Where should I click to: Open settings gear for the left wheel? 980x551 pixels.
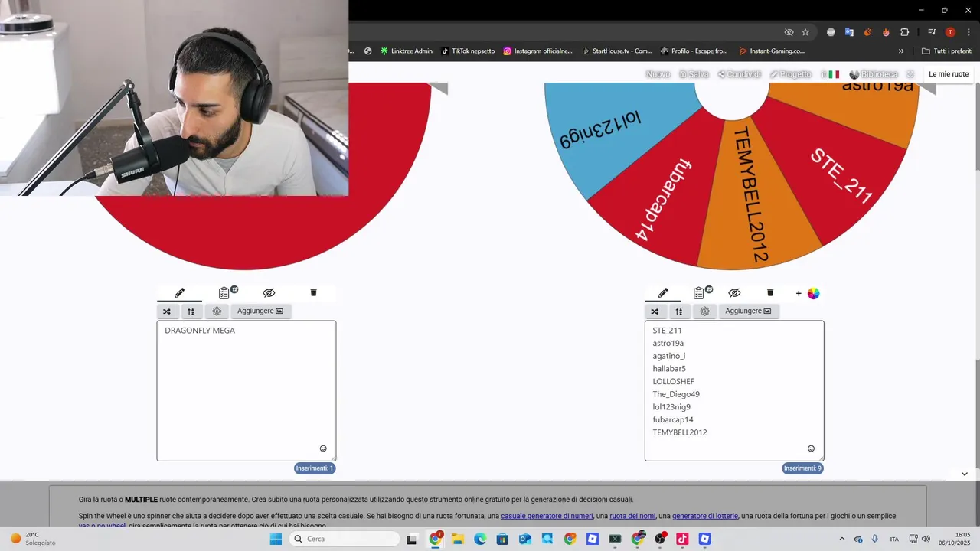217,311
